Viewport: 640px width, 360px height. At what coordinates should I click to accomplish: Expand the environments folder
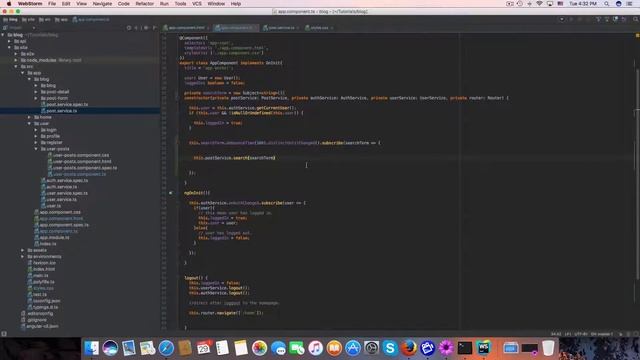(x=22, y=256)
